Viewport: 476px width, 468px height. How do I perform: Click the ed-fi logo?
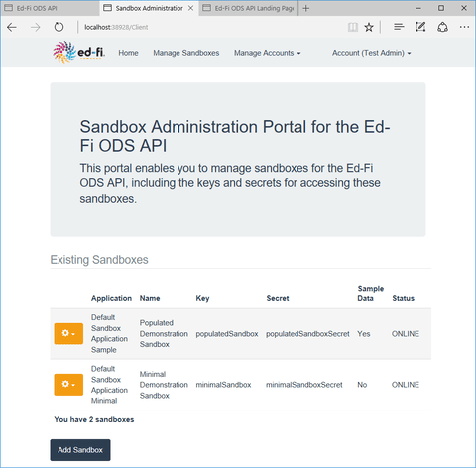click(78, 53)
